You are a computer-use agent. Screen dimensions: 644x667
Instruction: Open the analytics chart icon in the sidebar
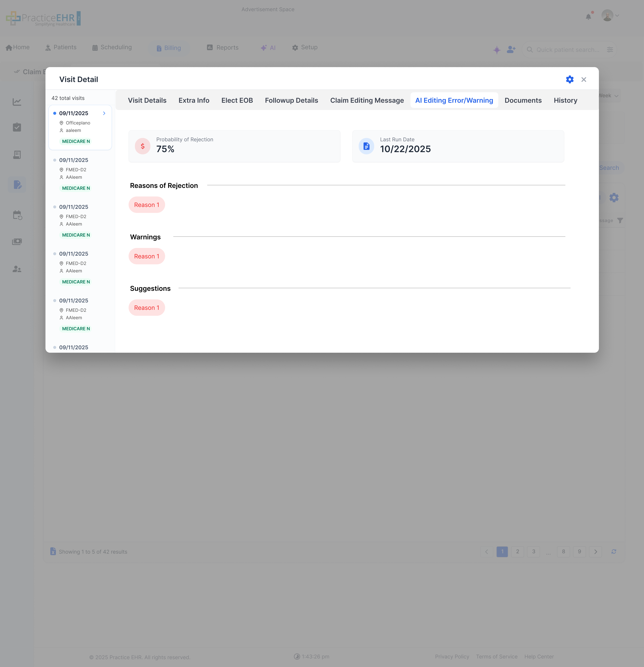coord(17,102)
